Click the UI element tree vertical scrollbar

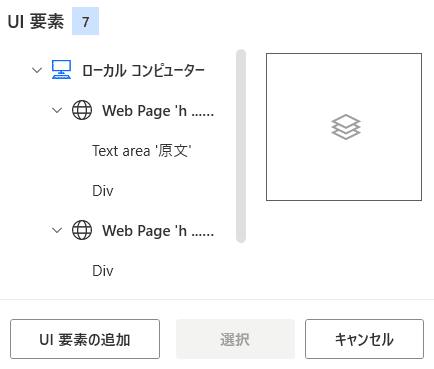click(x=241, y=146)
